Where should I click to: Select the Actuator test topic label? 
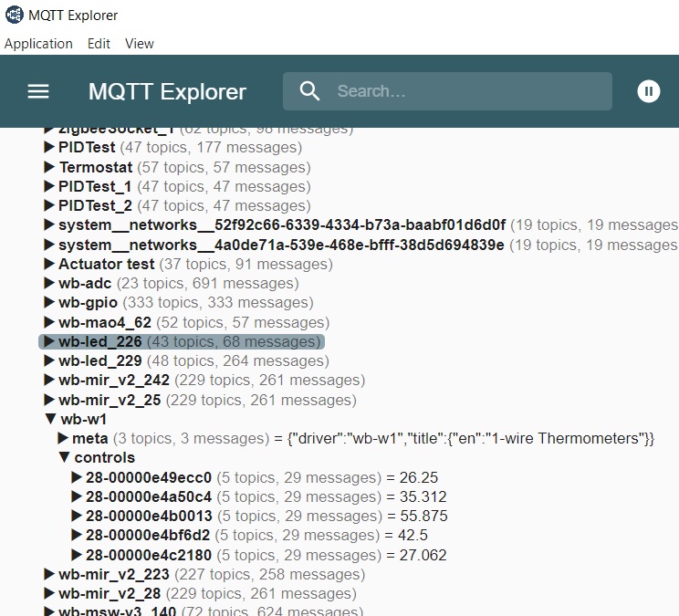(107, 264)
